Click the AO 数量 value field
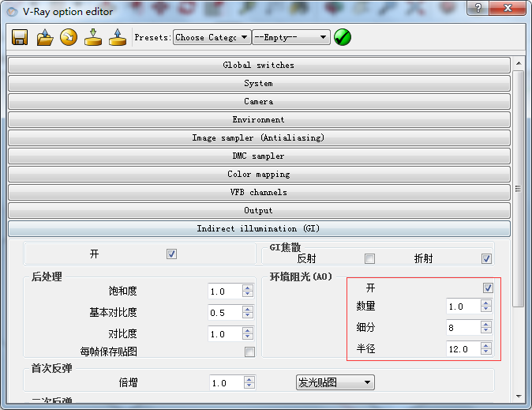Viewport: 532px width, 410px height. pyautogui.click(x=463, y=307)
